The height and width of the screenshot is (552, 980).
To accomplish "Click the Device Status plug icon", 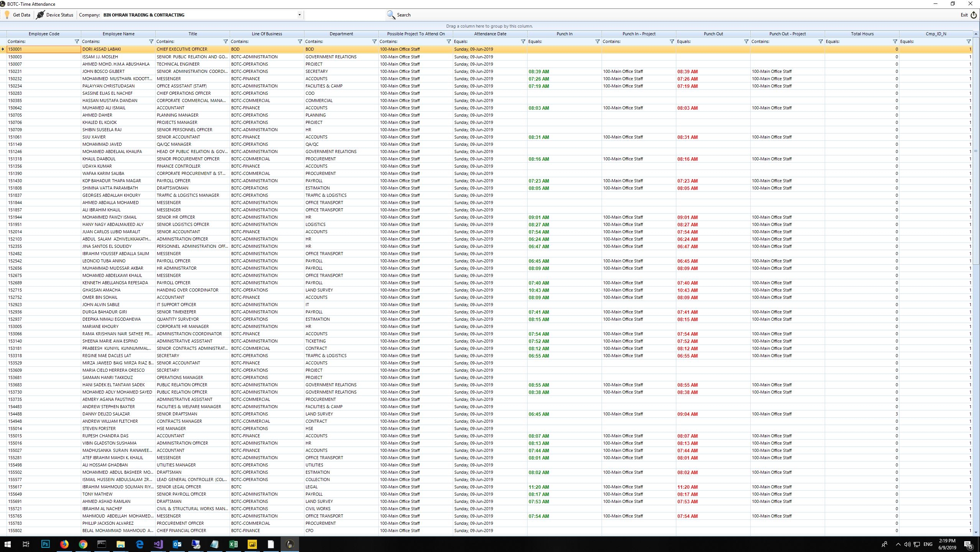I will (x=40, y=15).
